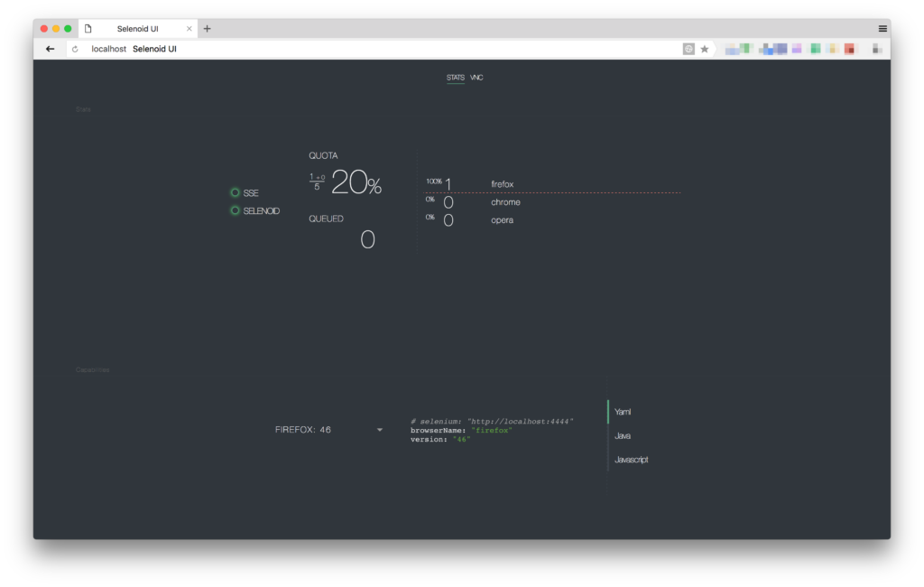Open the VNC tab
The height and width of the screenshot is (587, 924).
(x=476, y=78)
